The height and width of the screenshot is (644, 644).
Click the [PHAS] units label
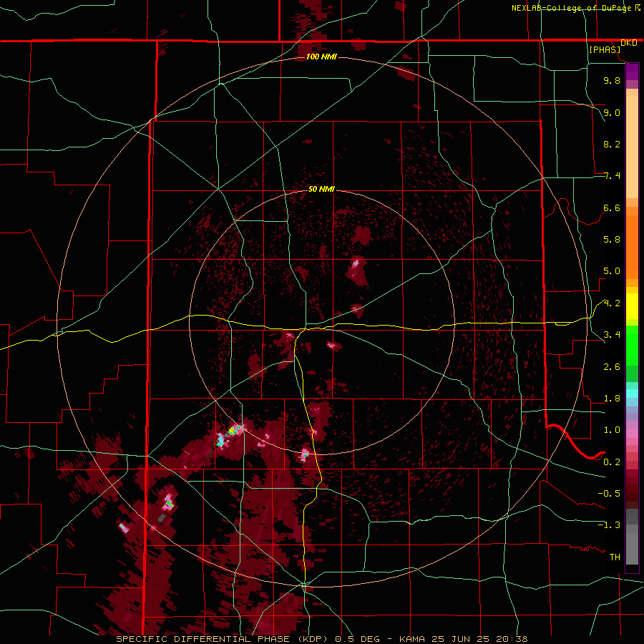(x=605, y=50)
